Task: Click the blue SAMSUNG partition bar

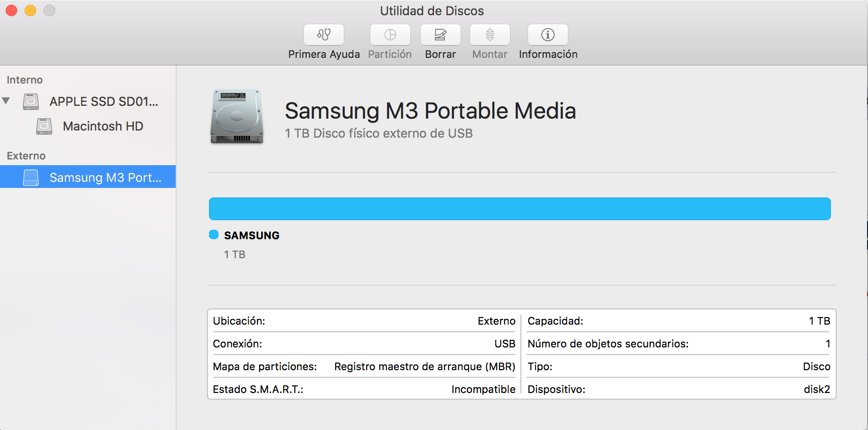Action: pos(520,209)
